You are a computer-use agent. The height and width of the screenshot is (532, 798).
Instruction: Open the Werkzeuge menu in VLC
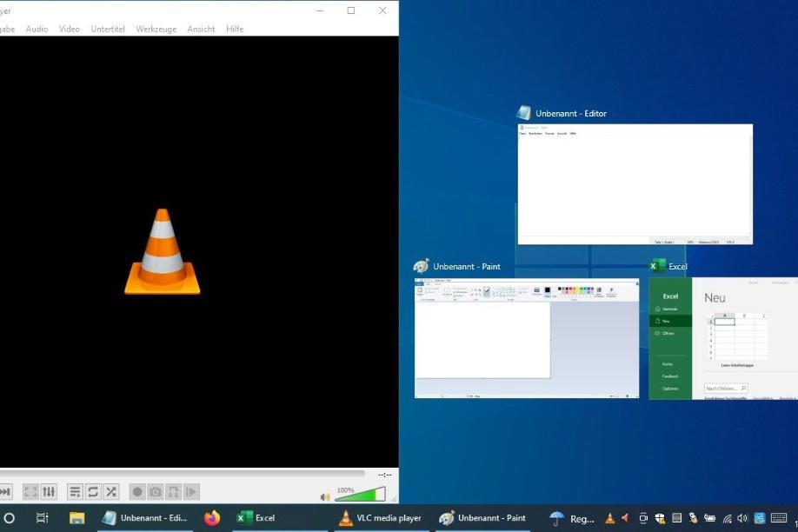(156, 29)
